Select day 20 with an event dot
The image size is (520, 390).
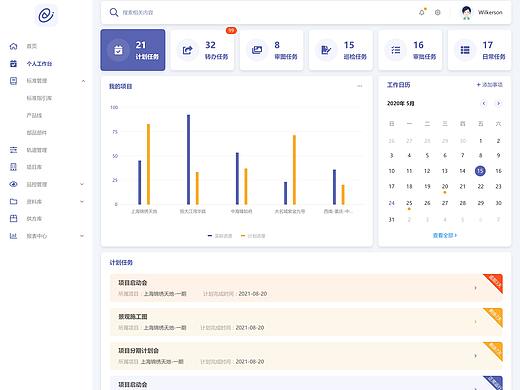coord(445,187)
